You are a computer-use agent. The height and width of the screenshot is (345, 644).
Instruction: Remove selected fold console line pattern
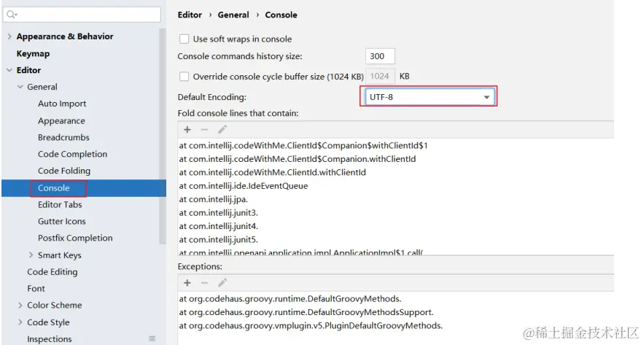point(204,130)
